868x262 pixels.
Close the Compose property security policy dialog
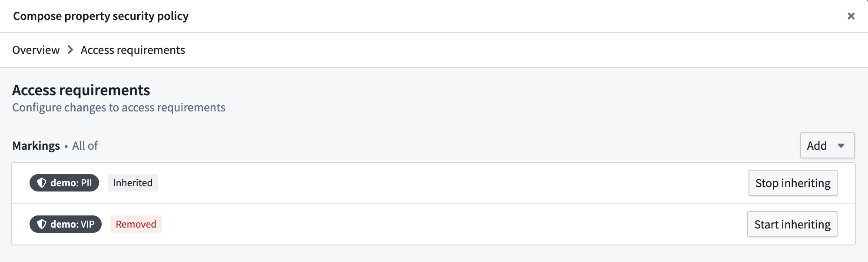(851, 16)
